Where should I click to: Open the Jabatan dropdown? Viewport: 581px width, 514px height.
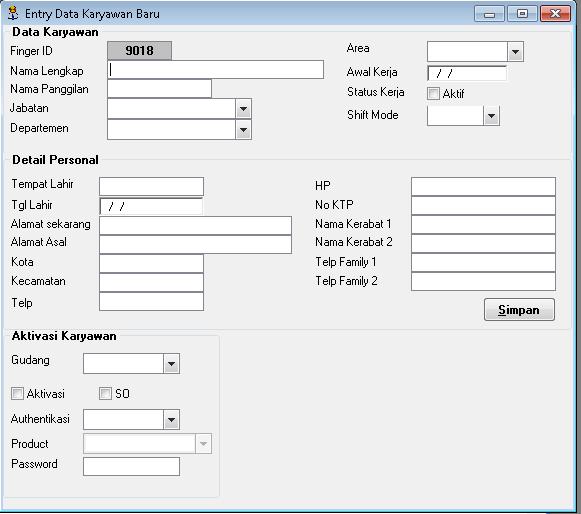point(243,109)
